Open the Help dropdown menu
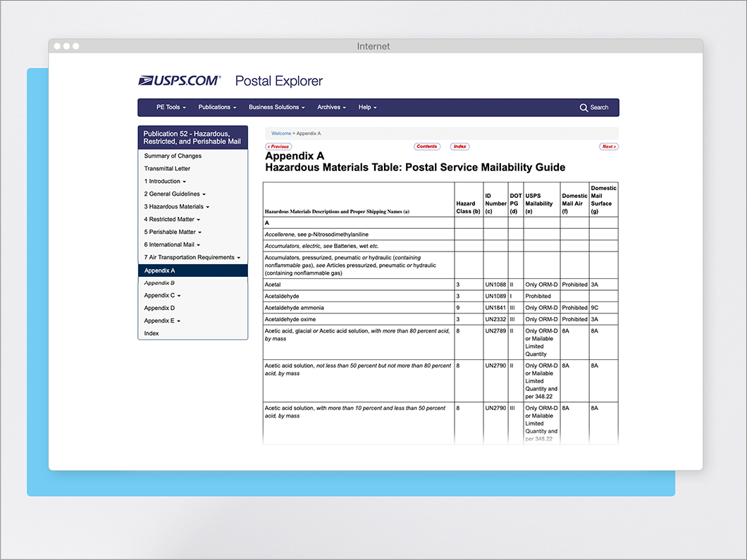Viewport: 747px width, 560px height. click(x=368, y=107)
